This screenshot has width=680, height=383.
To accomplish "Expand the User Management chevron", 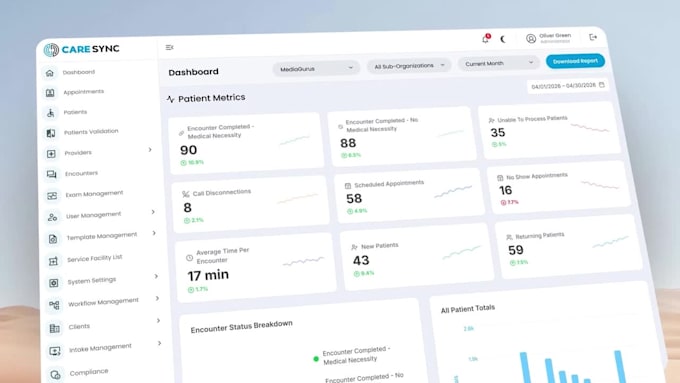I will coord(153,212).
